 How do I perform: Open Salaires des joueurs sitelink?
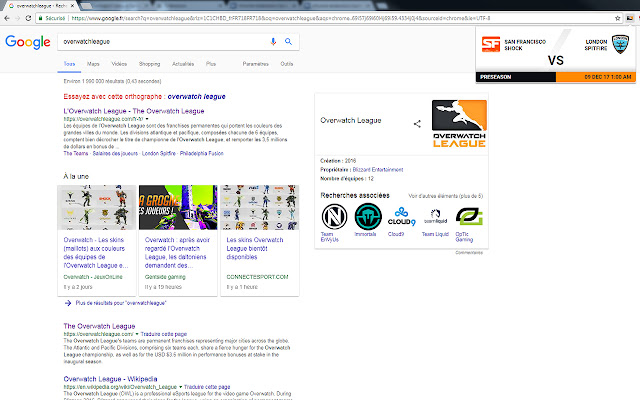click(x=115, y=153)
